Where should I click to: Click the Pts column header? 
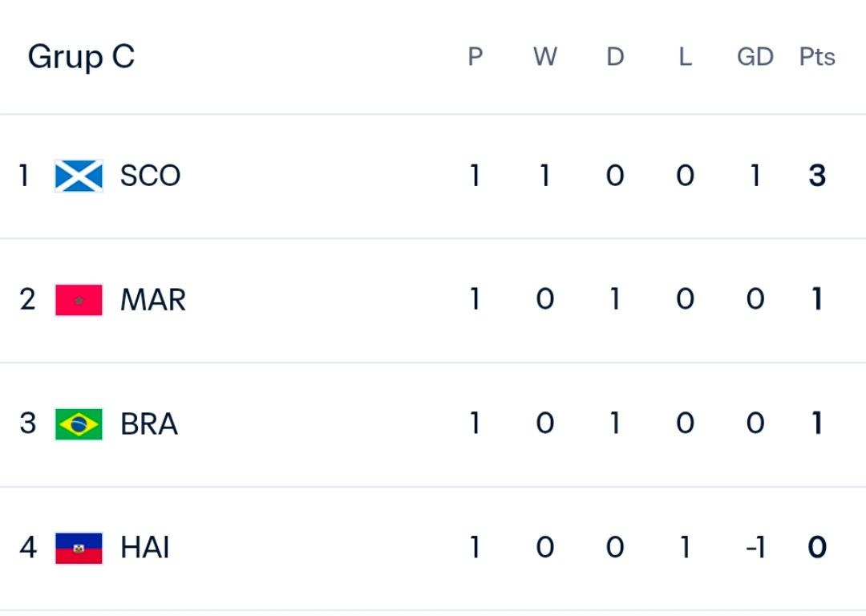[817, 56]
